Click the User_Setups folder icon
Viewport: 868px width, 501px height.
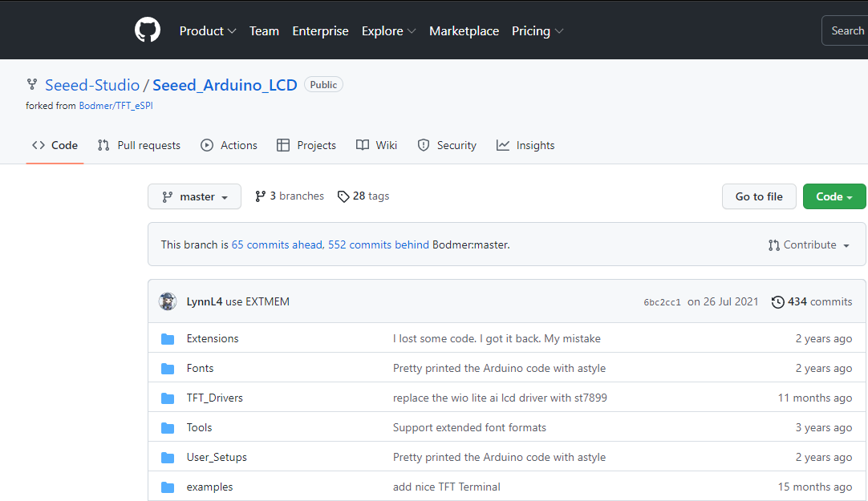point(168,458)
